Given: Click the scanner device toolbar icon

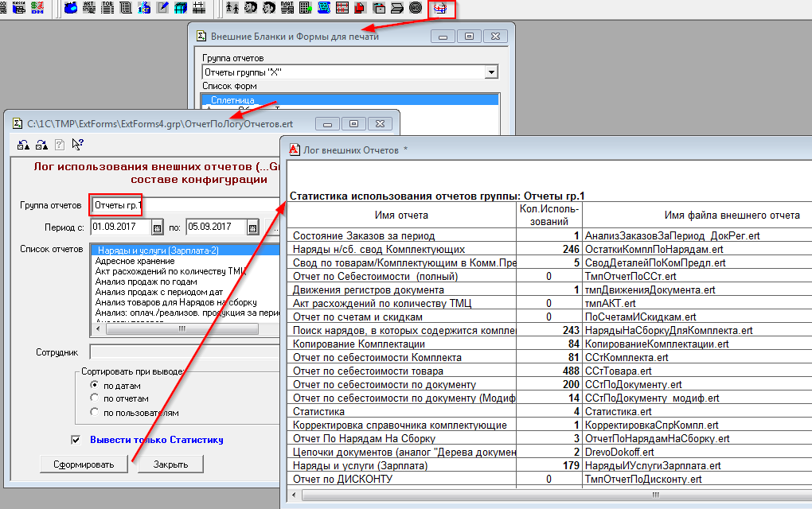Looking at the screenshot, I should click(397, 8).
